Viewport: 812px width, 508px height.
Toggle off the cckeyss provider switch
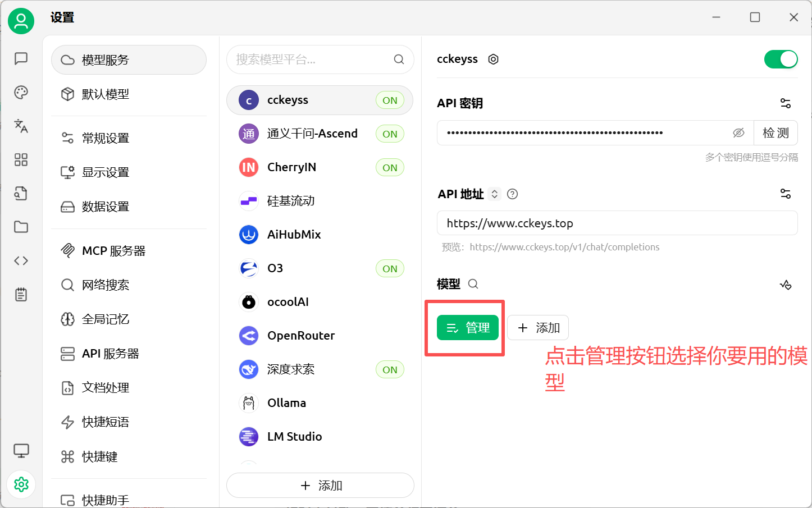781,59
